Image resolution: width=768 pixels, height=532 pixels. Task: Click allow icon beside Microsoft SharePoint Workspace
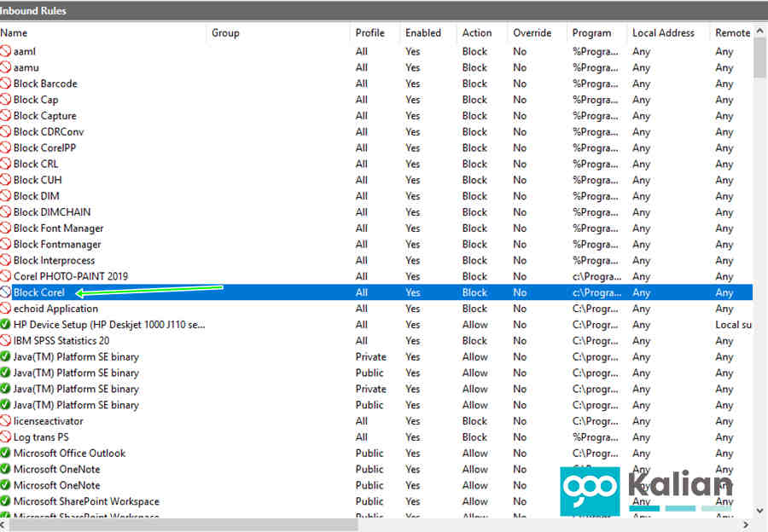5,501
